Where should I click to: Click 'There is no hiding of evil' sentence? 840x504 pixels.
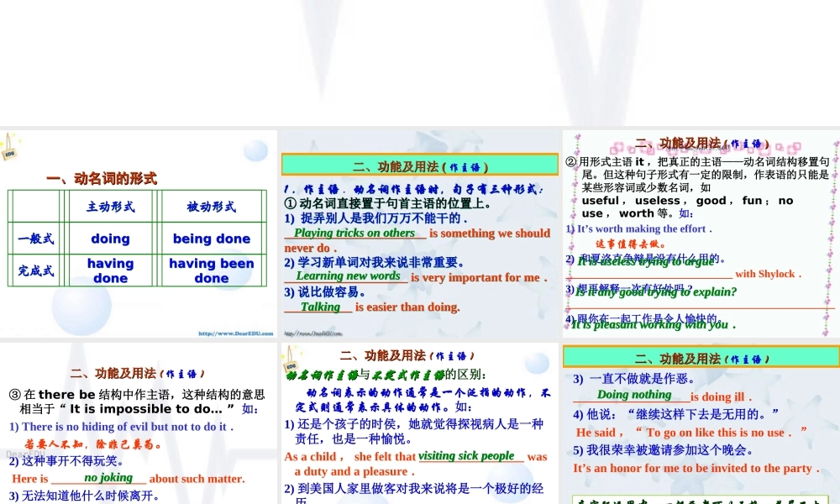122,427
